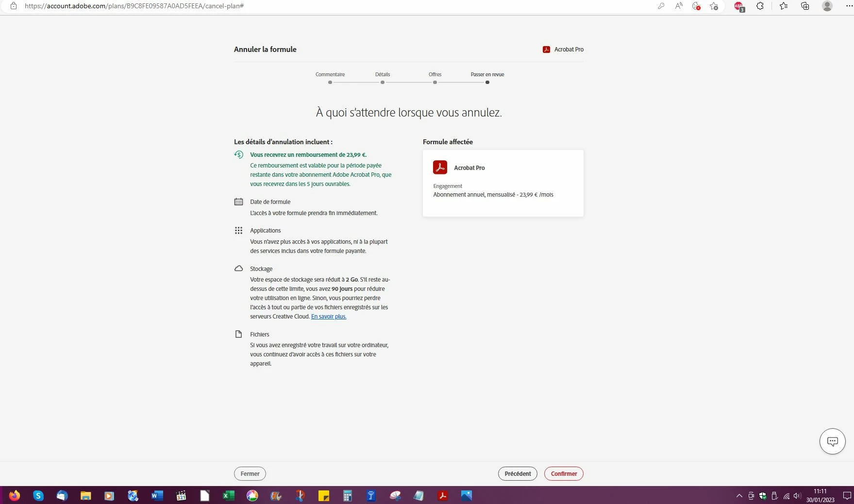Start Read aloud in the address bar
The height and width of the screenshot is (504, 854).
pyautogui.click(x=679, y=6)
